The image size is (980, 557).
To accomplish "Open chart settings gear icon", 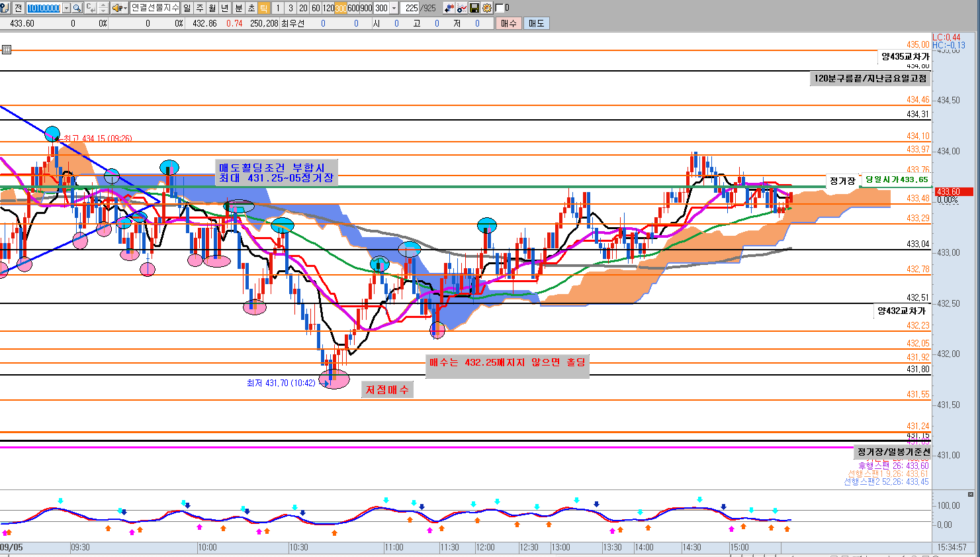I will (x=487, y=8).
